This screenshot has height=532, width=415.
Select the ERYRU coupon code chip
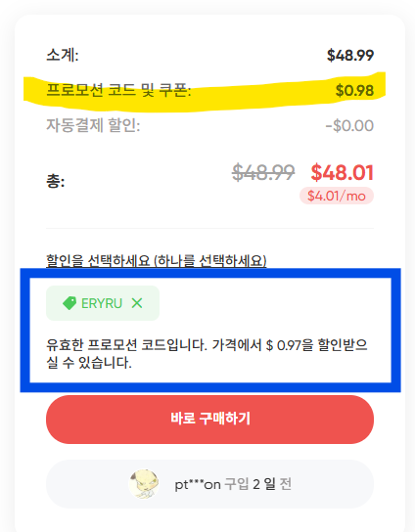[103, 303]
